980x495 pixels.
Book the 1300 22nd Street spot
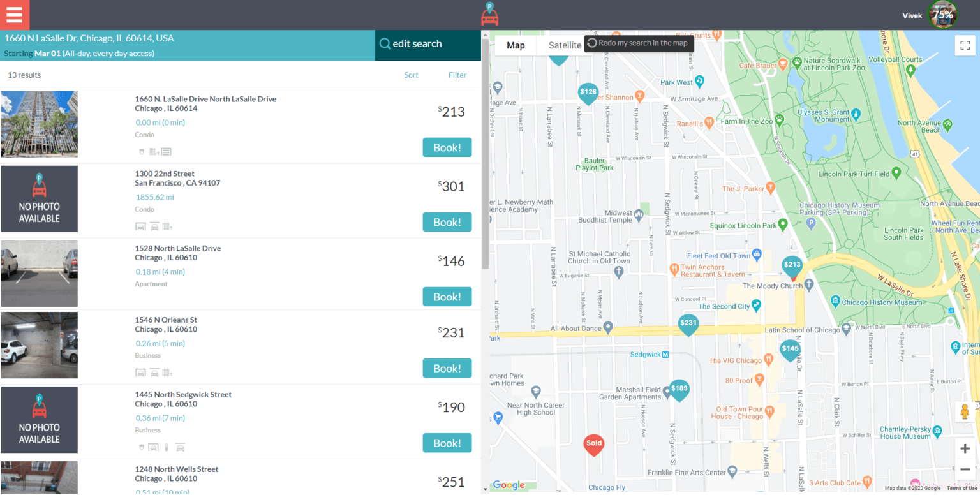coord(447,222)
